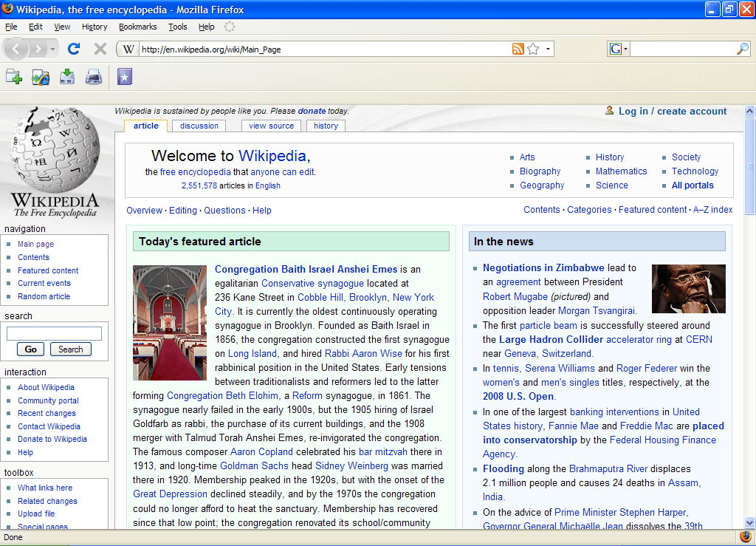Click the browser Back arrow button
This screenshot has height=546, width=756.
tap(16, 49)
